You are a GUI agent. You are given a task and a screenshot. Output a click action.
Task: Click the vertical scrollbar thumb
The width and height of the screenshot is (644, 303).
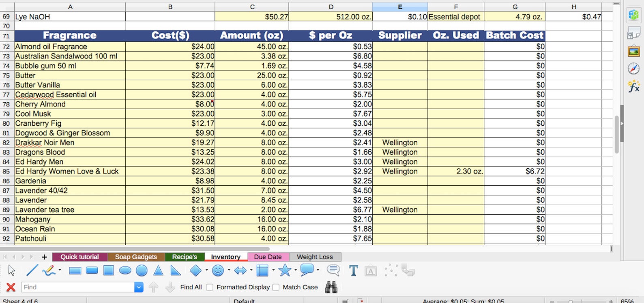[616, 134]
